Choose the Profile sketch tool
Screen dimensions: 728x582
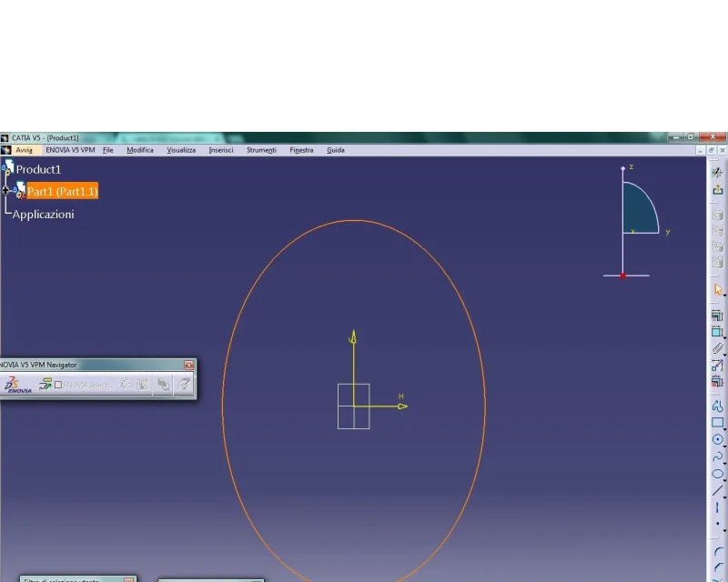pos(717,406)
